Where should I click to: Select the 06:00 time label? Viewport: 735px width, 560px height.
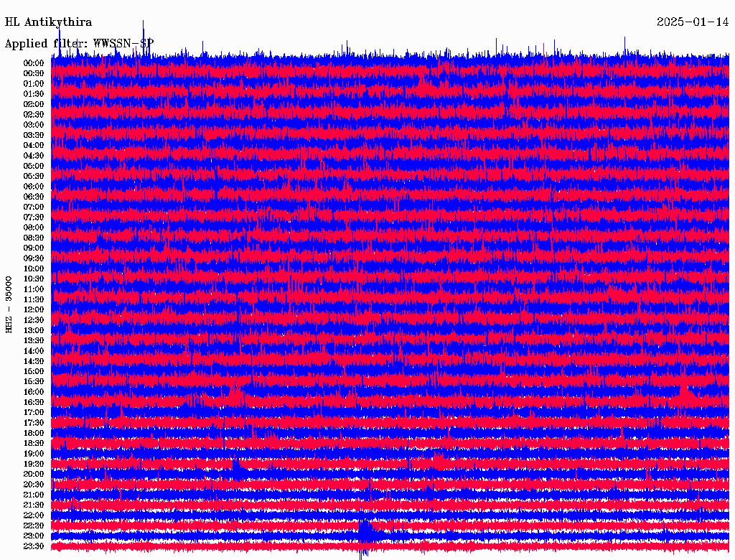(34, 187)
